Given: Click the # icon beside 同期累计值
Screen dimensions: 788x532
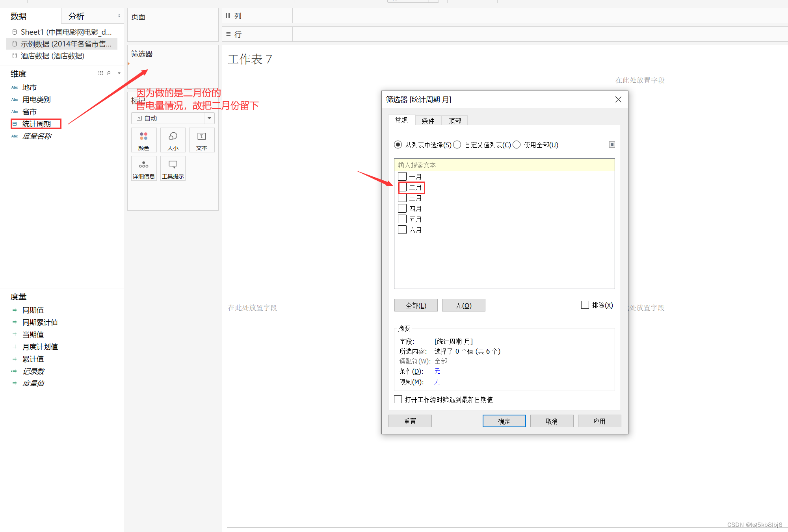Looking at the screenshot, I should [x=15, y=323].
